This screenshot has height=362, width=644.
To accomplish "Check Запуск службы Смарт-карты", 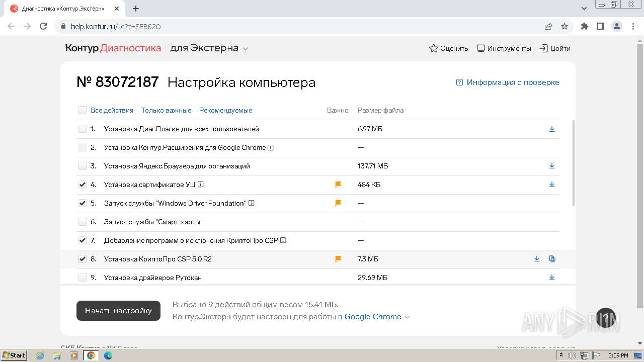I will tap(83, 222).
